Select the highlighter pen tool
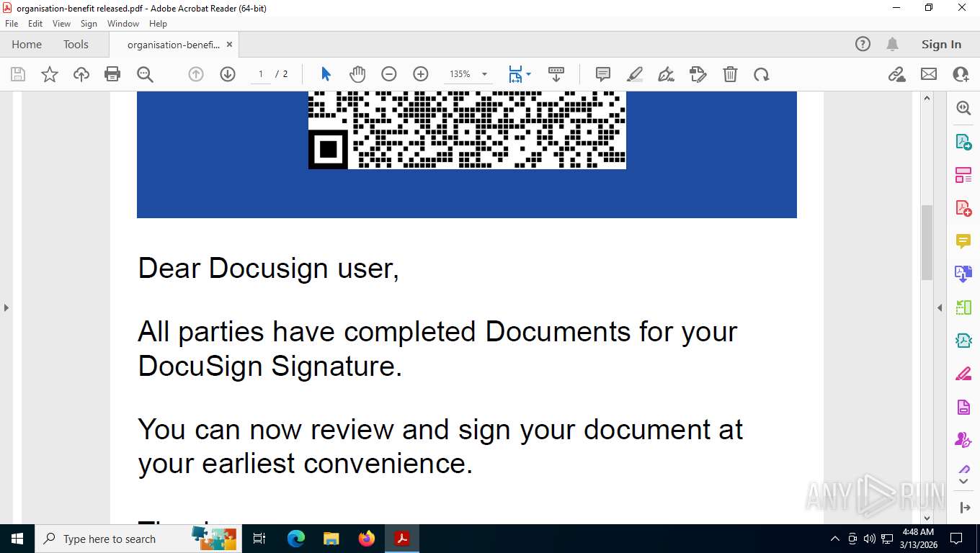This screenshot has width=980, height=553. pyautogui.click(x=635, y=74)
